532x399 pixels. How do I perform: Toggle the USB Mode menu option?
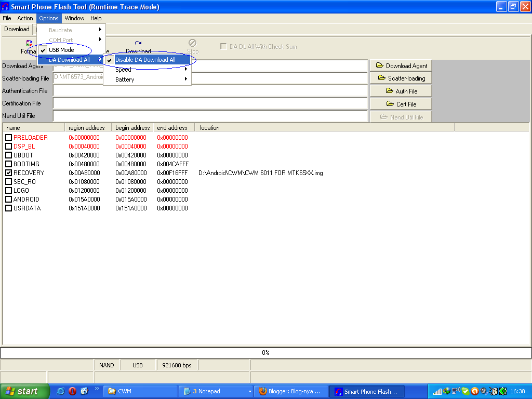[x=71, y=50]
